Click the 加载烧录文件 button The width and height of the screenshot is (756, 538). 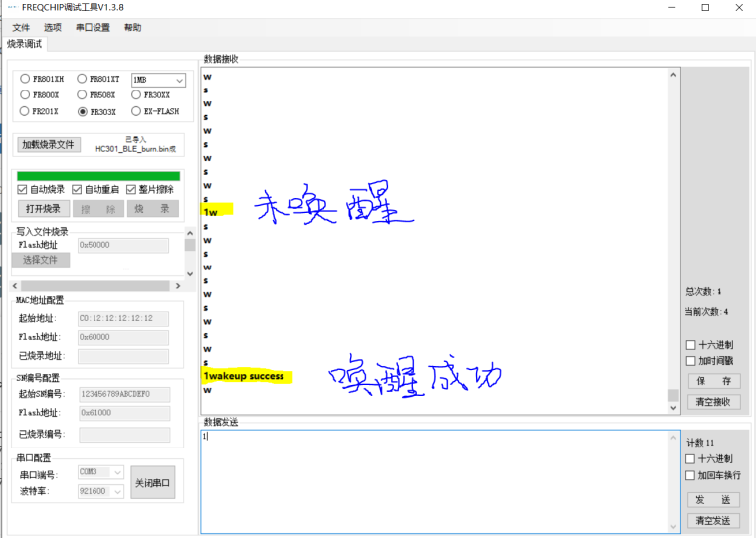[x=49, y=145]
